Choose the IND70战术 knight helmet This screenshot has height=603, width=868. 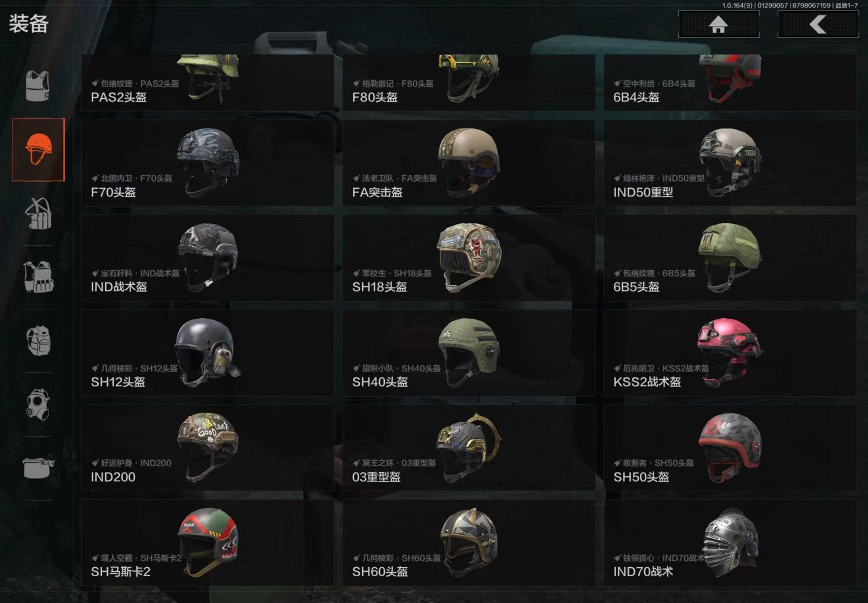(730, 543)
